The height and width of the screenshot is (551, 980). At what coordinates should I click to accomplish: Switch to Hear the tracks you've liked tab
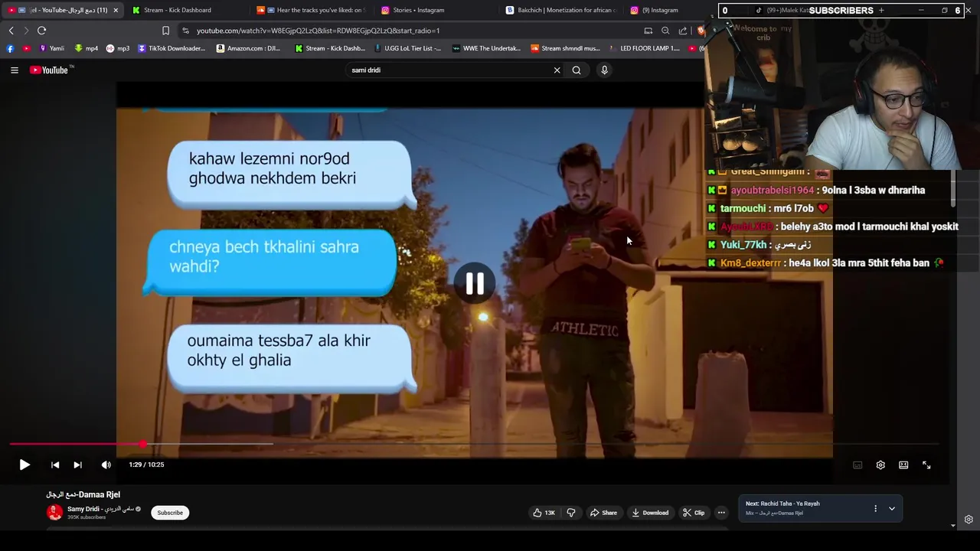coord(312,10)
